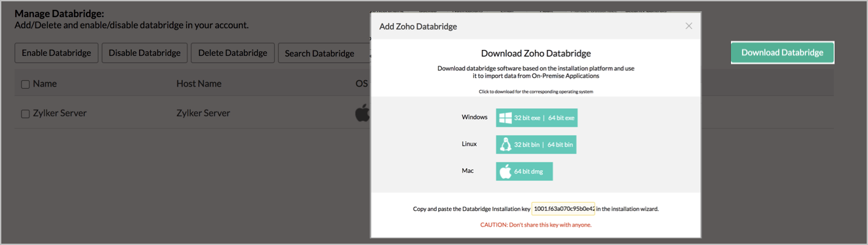This screenshot has width=868, height=245.
Task: Click the Apple logo download icon
Action: click(505, 171)
